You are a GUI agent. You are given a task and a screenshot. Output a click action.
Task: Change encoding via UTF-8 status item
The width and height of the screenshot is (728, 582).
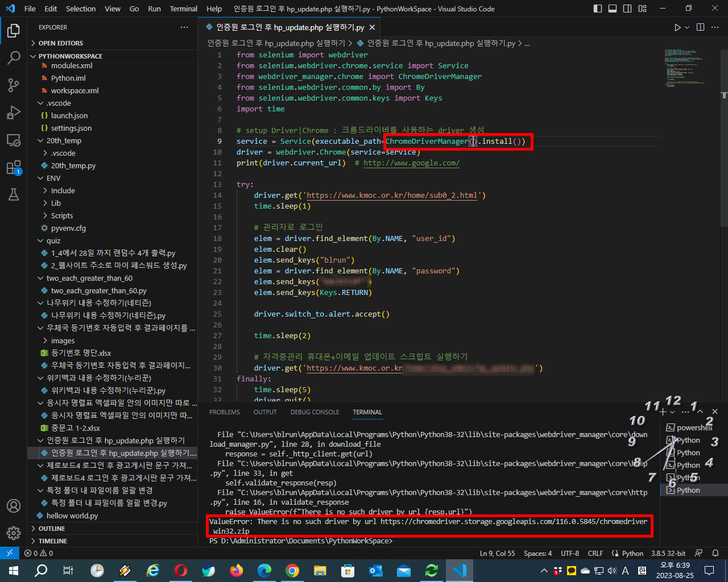pos(570,553)
